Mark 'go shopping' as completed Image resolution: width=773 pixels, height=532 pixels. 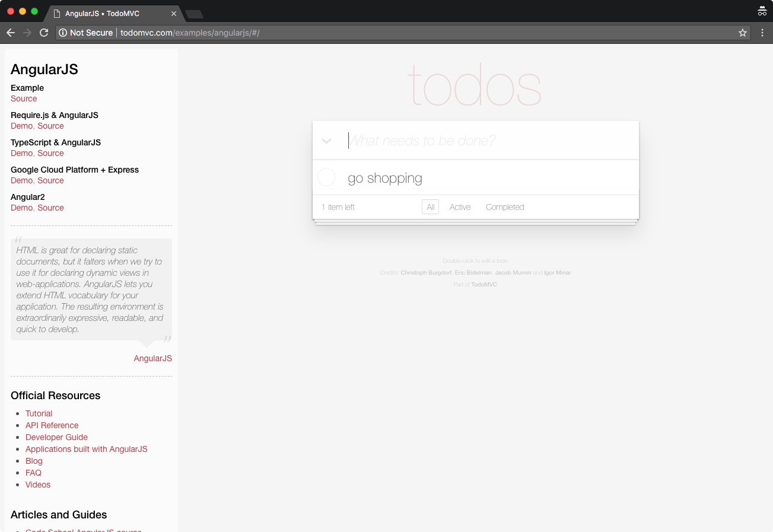326,177
